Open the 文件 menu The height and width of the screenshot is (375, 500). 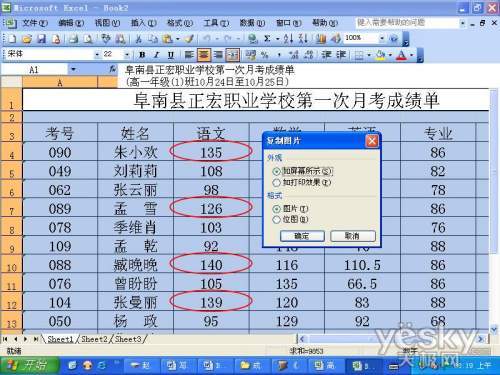[x=35, y=23]
